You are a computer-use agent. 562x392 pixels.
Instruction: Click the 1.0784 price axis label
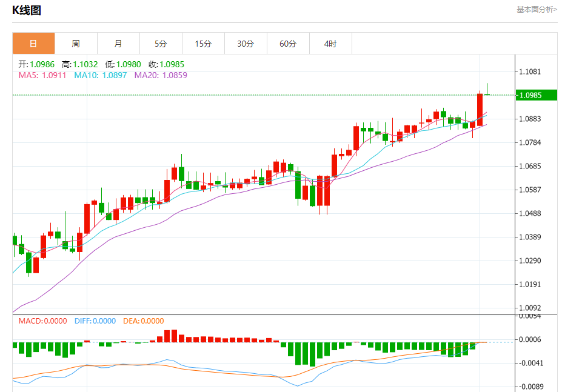coord(530,142)
